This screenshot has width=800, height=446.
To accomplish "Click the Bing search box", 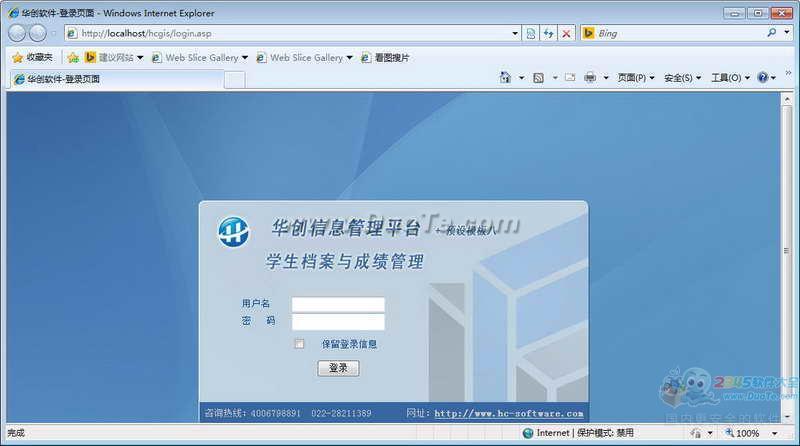I will point(679,33).
